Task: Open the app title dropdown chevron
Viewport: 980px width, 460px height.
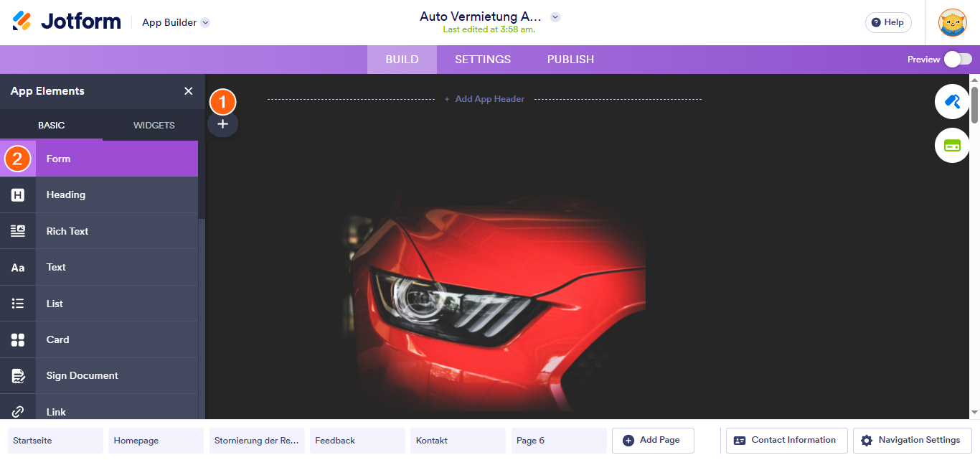Action: [x=555, y=17]
